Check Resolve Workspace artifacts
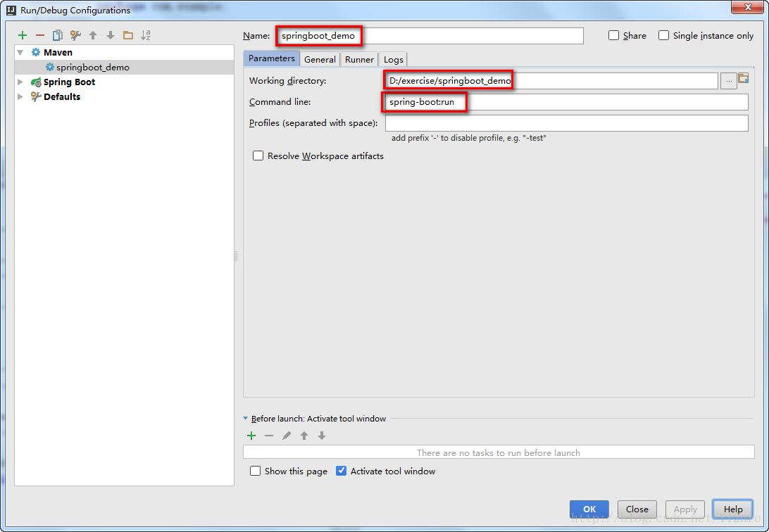 [x=258, y=156]
